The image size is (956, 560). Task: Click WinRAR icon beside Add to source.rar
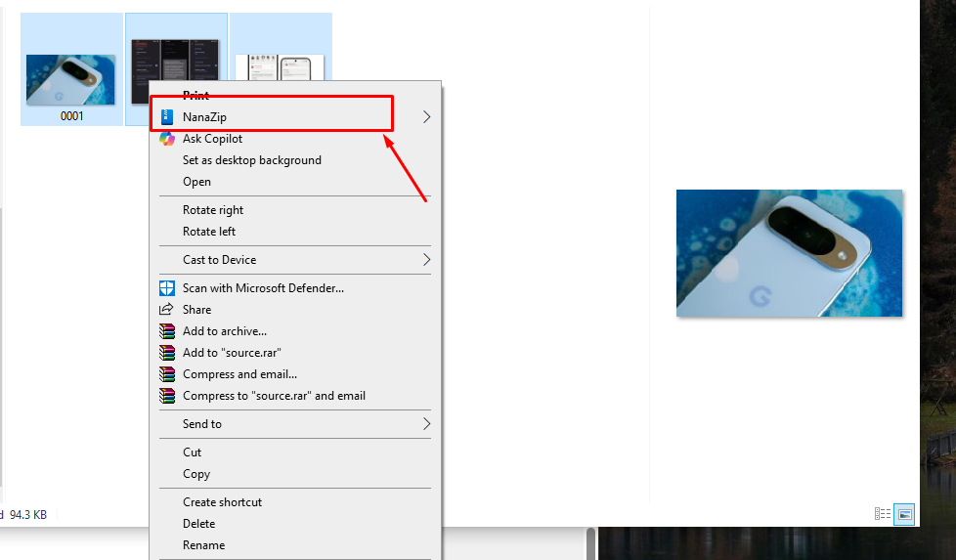click(x=166, y=353)
